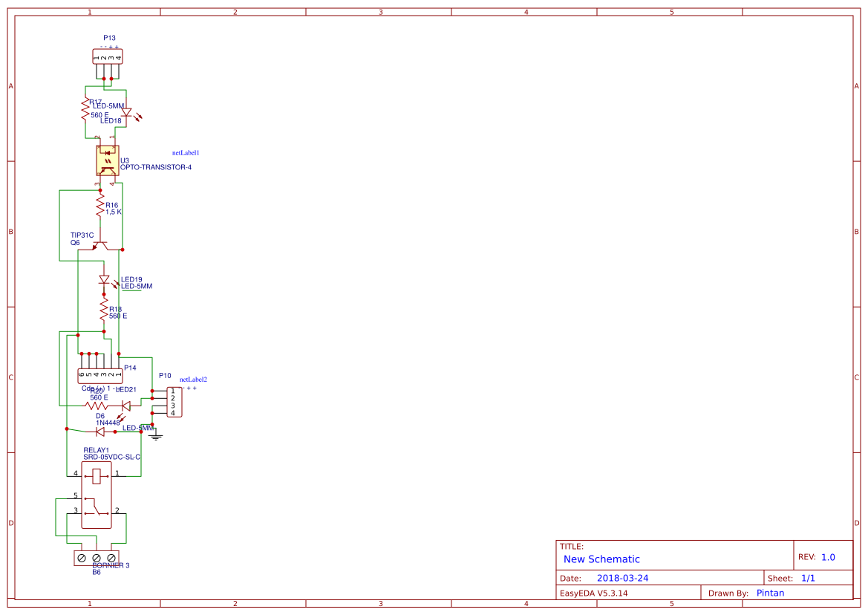Select the B6 screw terminal block symbol

click(x=97, y=557)
